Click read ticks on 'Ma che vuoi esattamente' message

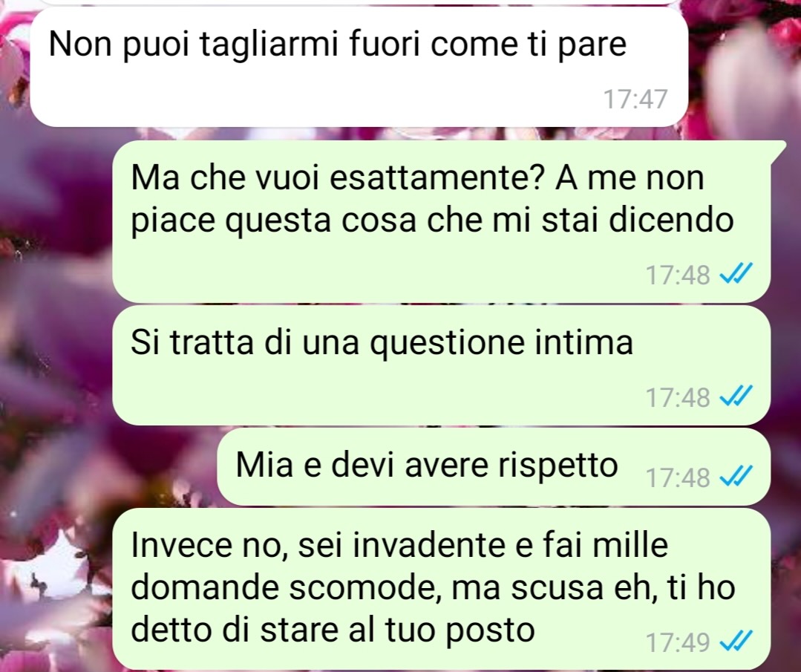point(736,275)
